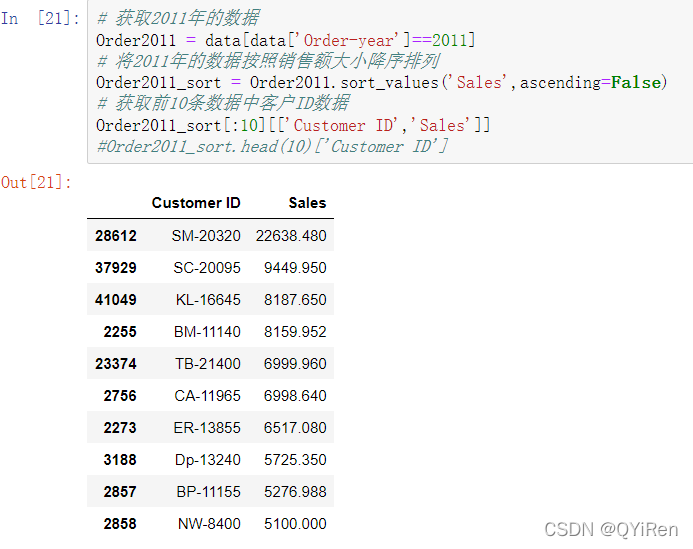Select row index 41049
The width and height of the screenshot is (693, 549).
tap(116, 300)
